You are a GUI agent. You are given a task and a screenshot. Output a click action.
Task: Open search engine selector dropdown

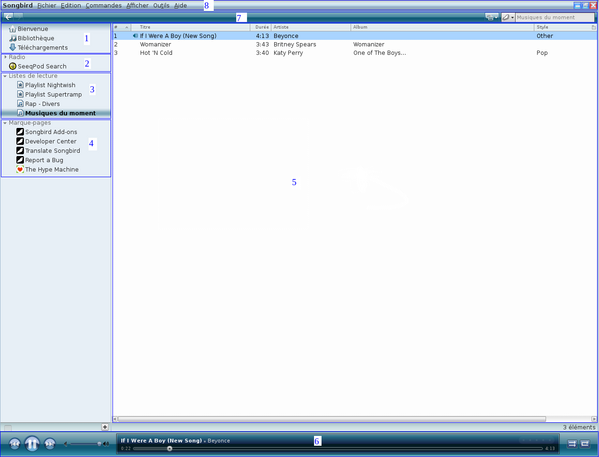(508, 17)
